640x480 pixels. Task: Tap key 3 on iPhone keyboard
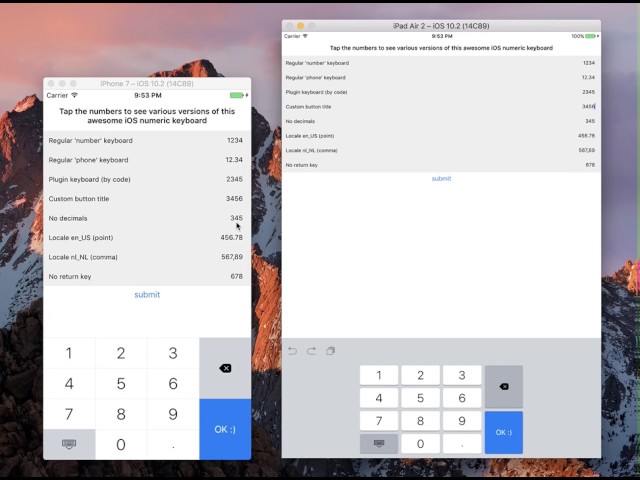pyautogui.click(x=173, y=353)
